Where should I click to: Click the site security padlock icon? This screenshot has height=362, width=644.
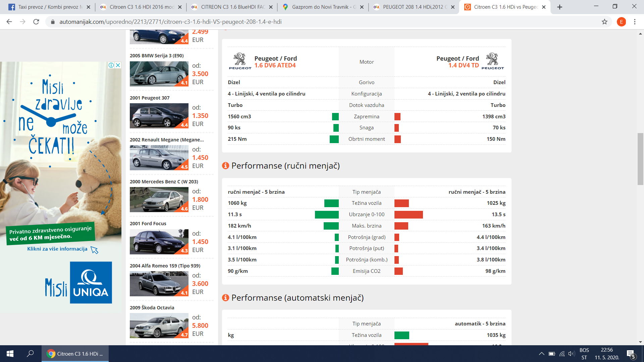click(x=52, y=22)
